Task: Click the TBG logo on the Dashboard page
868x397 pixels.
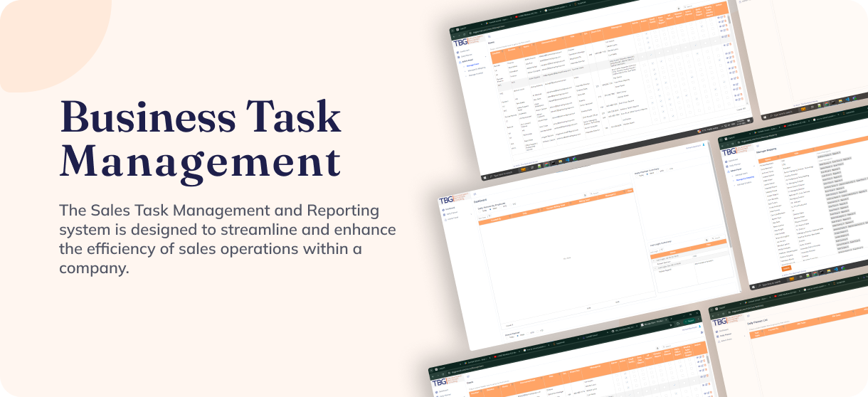Action: pyautogui.click(x=445, y=201)
